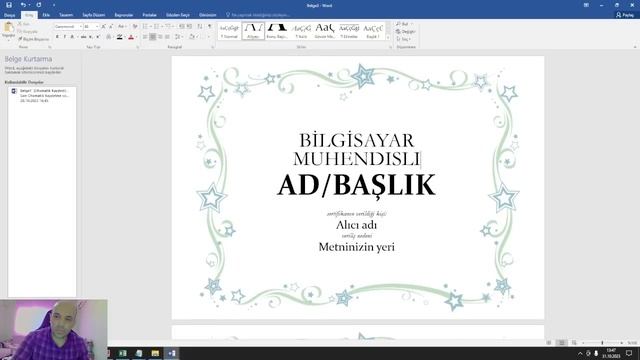This screenshot has width=640, height=360.
Task: Decrease font size with shrink font icon
Action: 111,27
